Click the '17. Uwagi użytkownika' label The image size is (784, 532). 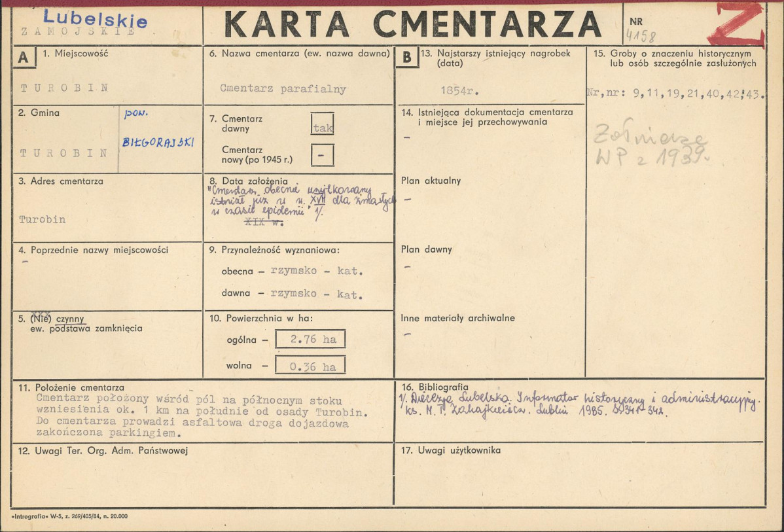(450, 450)
